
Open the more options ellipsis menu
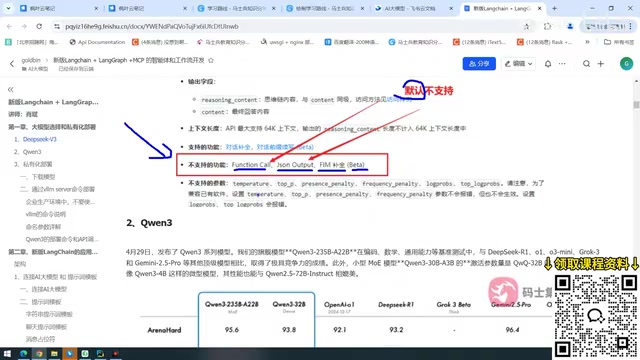click(562, 64)
